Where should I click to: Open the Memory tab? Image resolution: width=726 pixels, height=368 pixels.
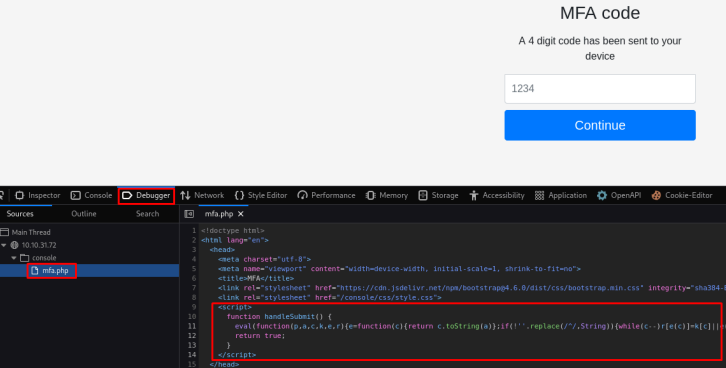coord(387,195)
